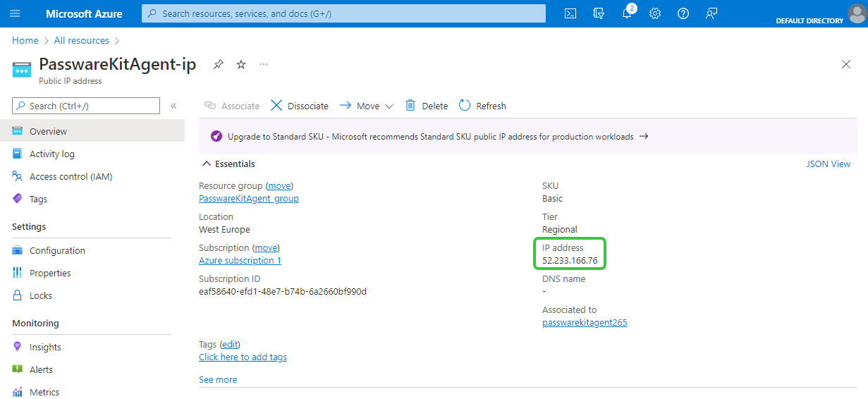This screenshot has width=868, height=399.
Task: Go to Home breadcrumb
Action: pyautogui.click(x=25, y=40)
